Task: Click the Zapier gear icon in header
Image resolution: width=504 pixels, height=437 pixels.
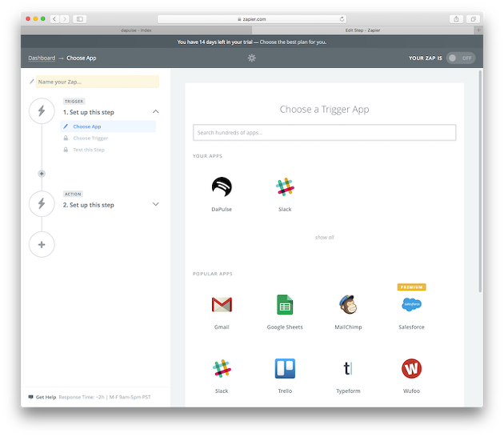Action: pyautogui.click(x=252, y=58)
